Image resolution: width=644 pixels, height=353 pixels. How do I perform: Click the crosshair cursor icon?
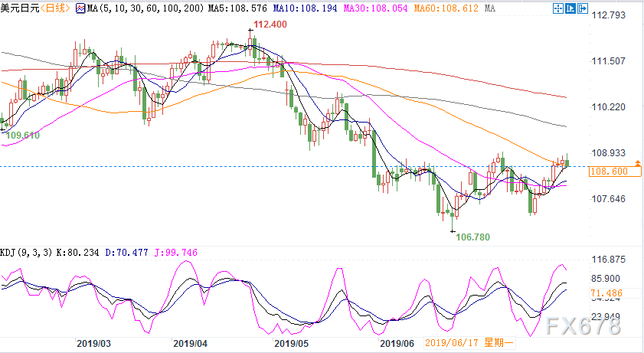pos(557,8)
